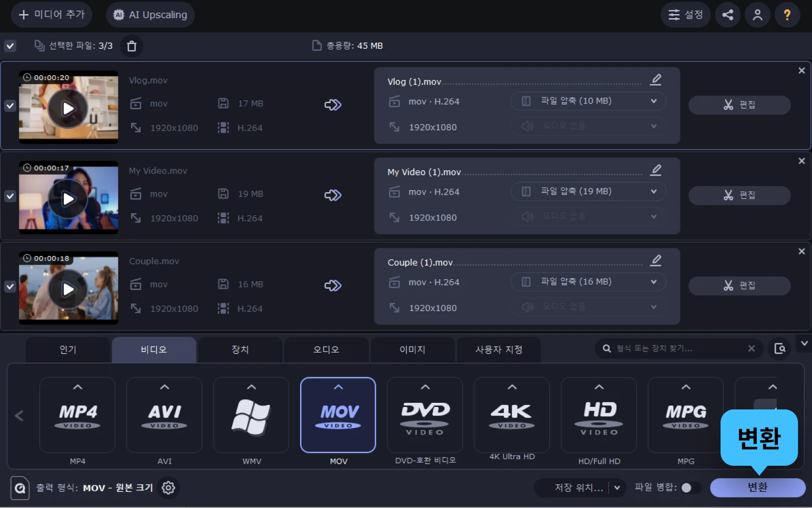Collapse the format panel with chevron
This screenshot has width=812, height=508.
click(804, 344)
